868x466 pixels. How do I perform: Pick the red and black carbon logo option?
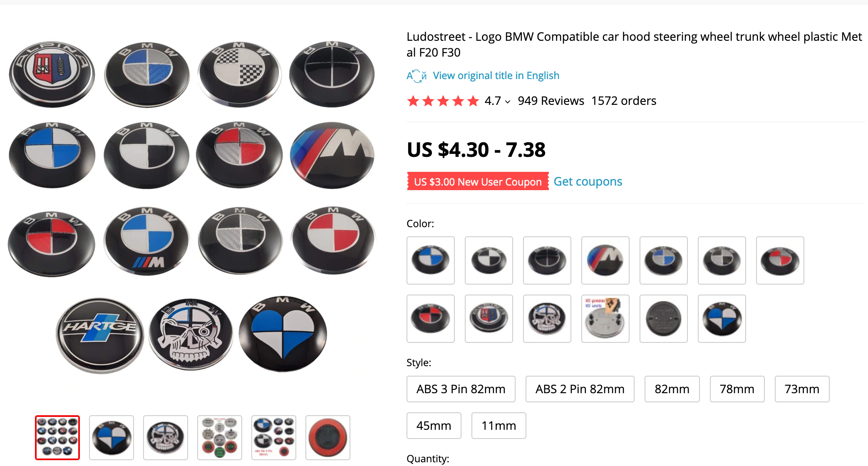click(430, 319)
